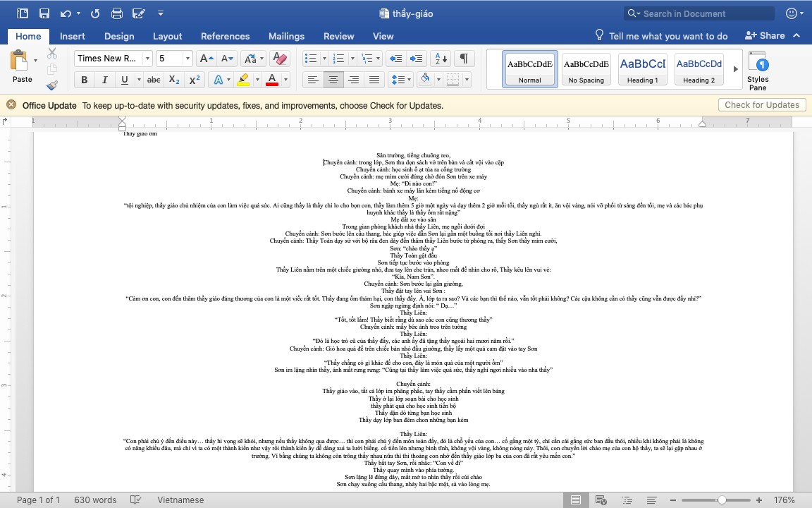Click the Search in Document field
Viewport: 812px width, 508px height.
699,13
